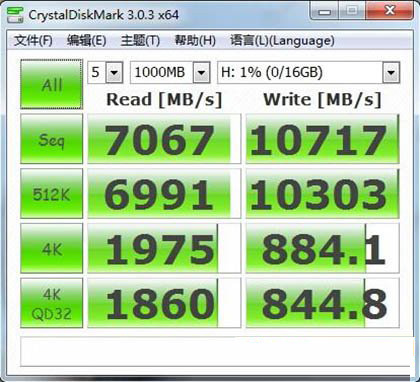Open the 文件(F) menu
420x382 pixels.
[x=33, y=41]
